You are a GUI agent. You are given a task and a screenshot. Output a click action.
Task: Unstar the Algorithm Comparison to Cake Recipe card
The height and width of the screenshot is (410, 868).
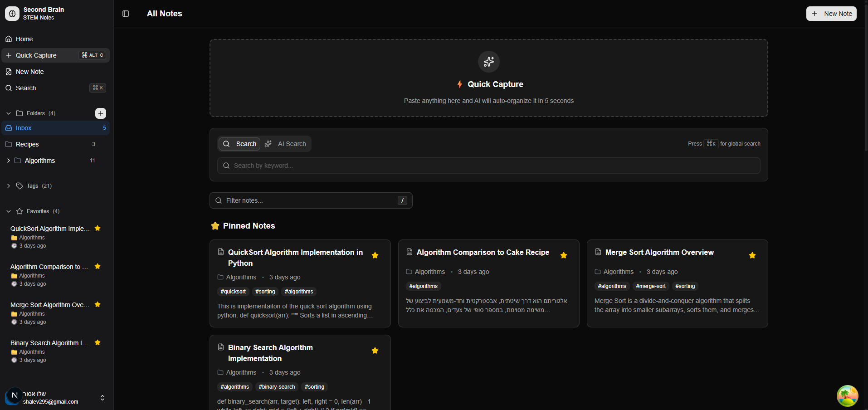pos(564,255)
